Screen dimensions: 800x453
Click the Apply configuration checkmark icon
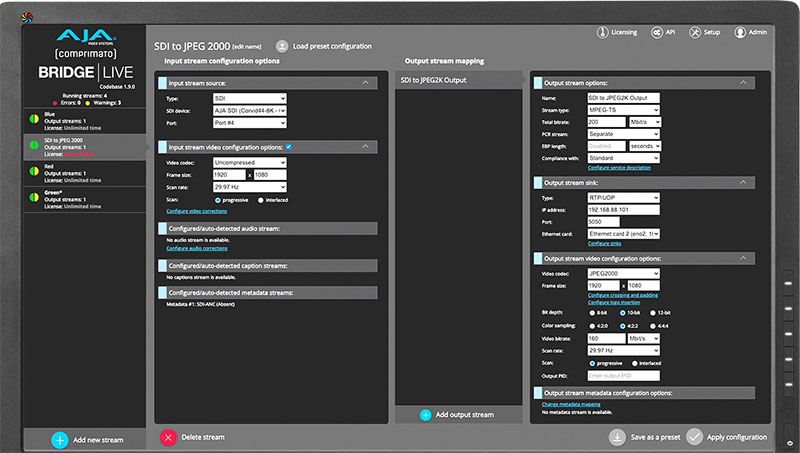(x=694, y=437)
